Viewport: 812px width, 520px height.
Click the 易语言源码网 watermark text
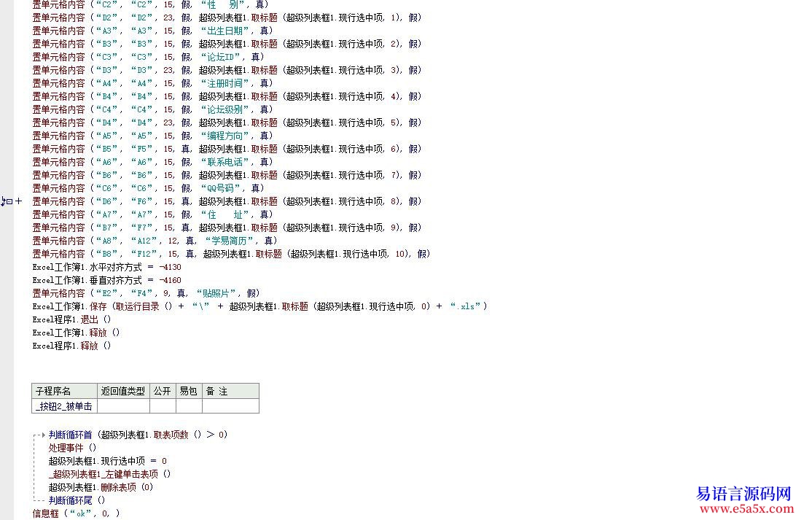[743, 493]
